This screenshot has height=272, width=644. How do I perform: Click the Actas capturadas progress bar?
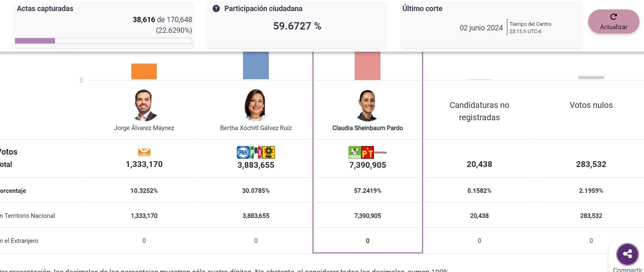[103, 41]
